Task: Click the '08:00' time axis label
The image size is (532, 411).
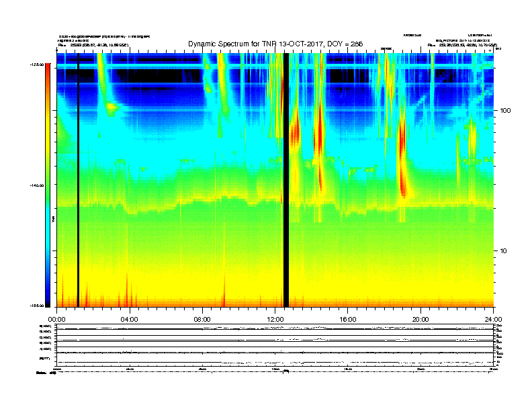Action: point(202,320)
